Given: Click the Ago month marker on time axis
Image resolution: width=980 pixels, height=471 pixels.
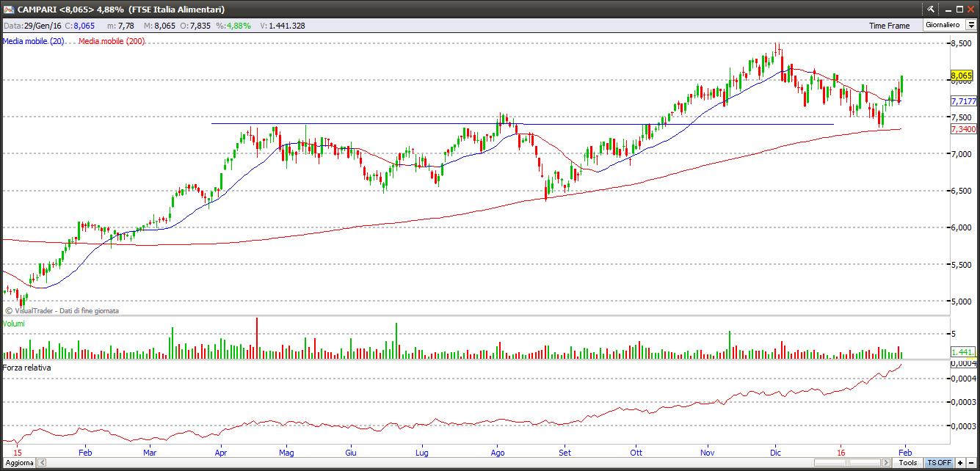Looking at the screenshot, I should pos(498,453).
